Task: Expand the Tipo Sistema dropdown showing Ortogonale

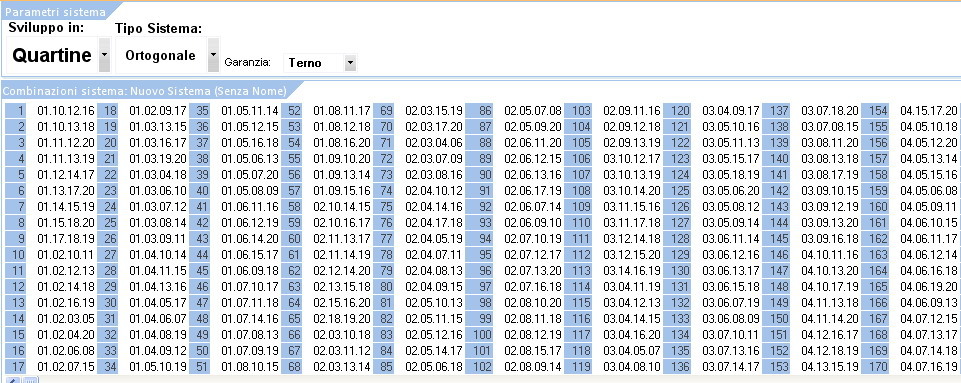Action: click(213, 55)
